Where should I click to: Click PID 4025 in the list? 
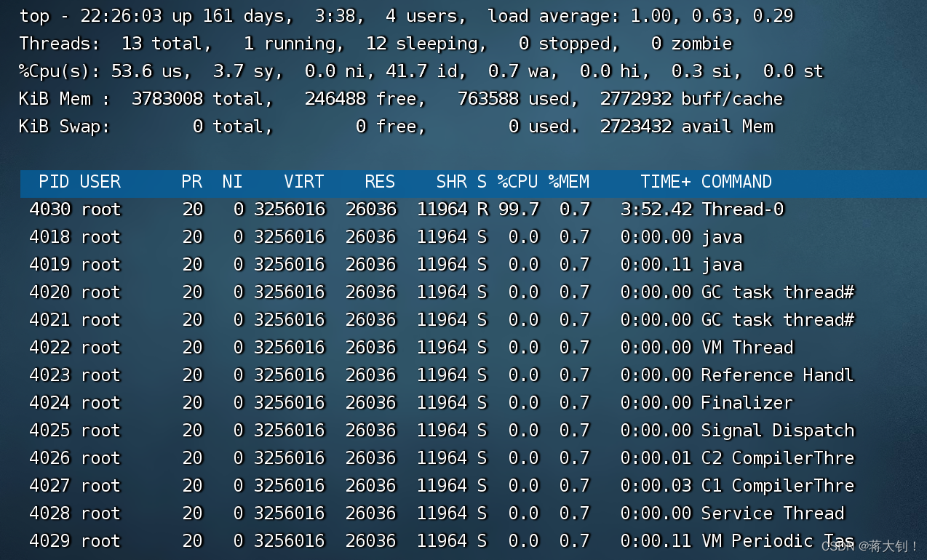pyautogui.click(x=50, y=431)
